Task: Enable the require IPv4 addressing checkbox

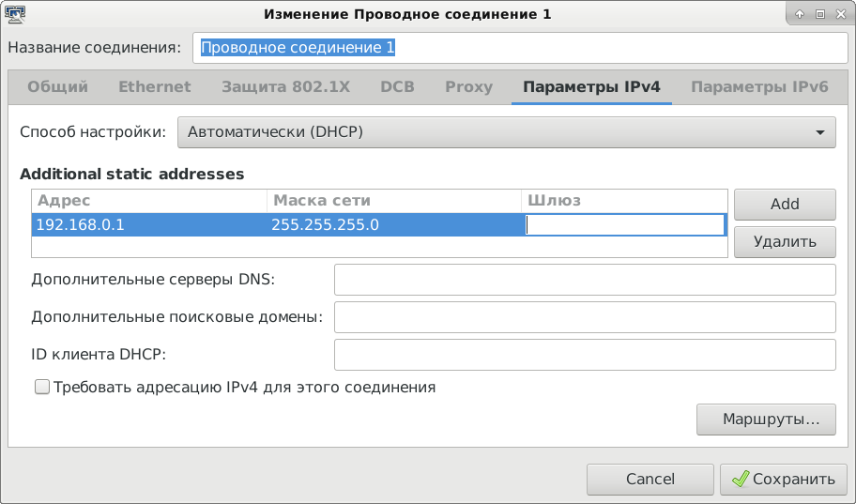Action: point(41,387)
